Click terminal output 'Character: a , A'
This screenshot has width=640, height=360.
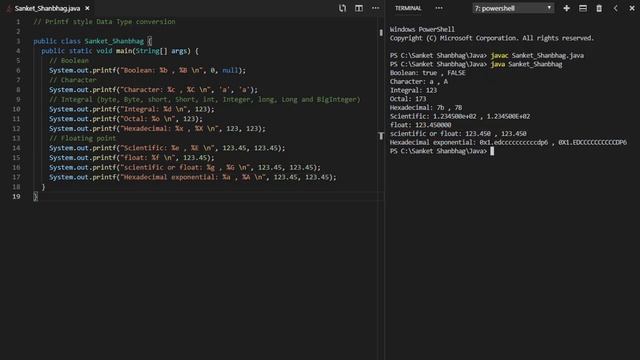pos(418,82)
